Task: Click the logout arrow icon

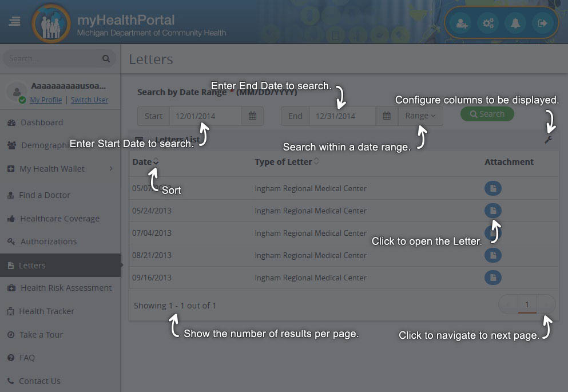Action: click(x=542, y=23)
